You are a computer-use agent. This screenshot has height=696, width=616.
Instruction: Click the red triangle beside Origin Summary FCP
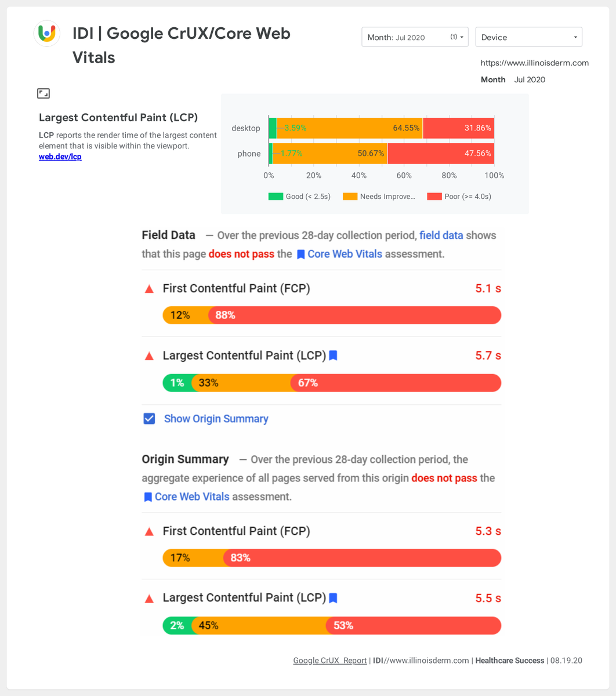click(149, 531)
